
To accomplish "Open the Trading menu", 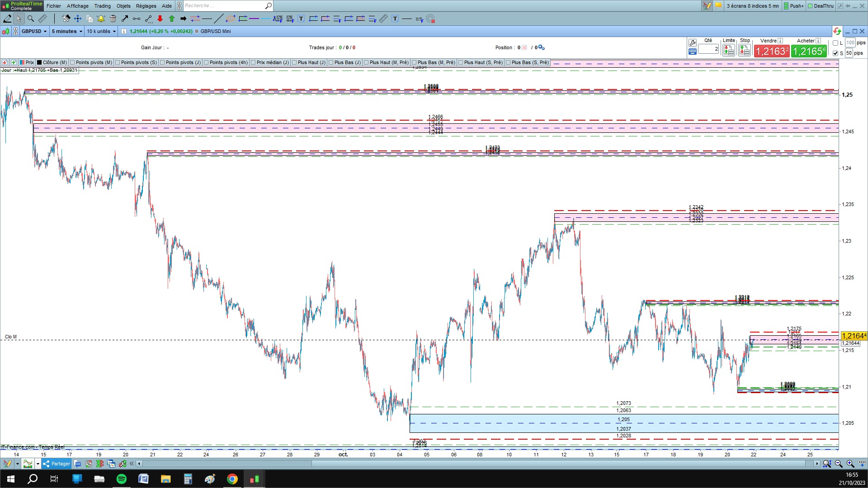I will [x=102, y=6].
